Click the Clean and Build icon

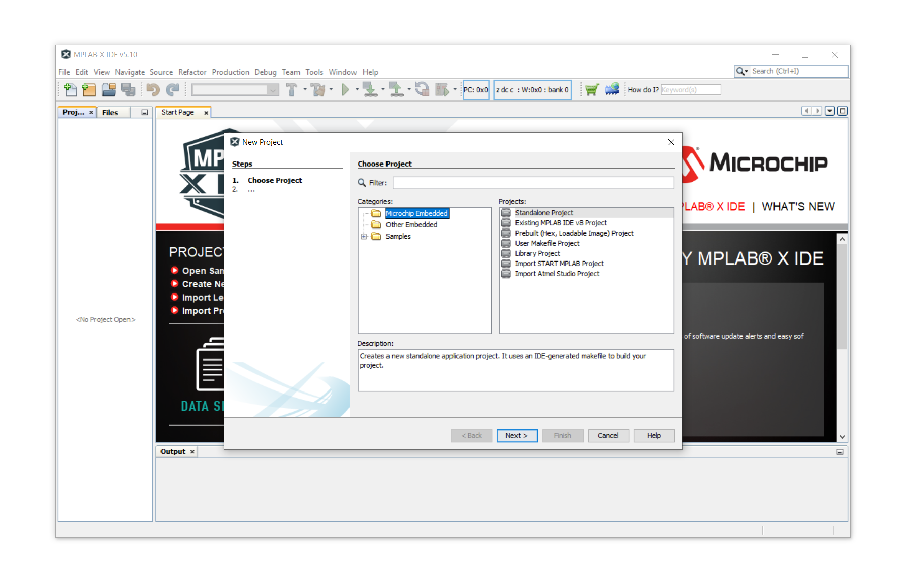318,90
